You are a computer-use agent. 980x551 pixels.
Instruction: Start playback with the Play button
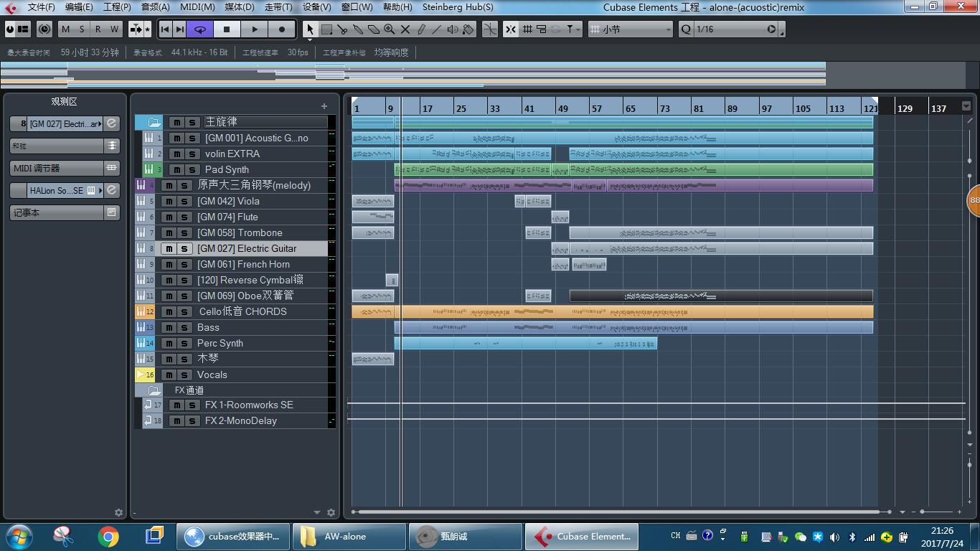(254, 29)
